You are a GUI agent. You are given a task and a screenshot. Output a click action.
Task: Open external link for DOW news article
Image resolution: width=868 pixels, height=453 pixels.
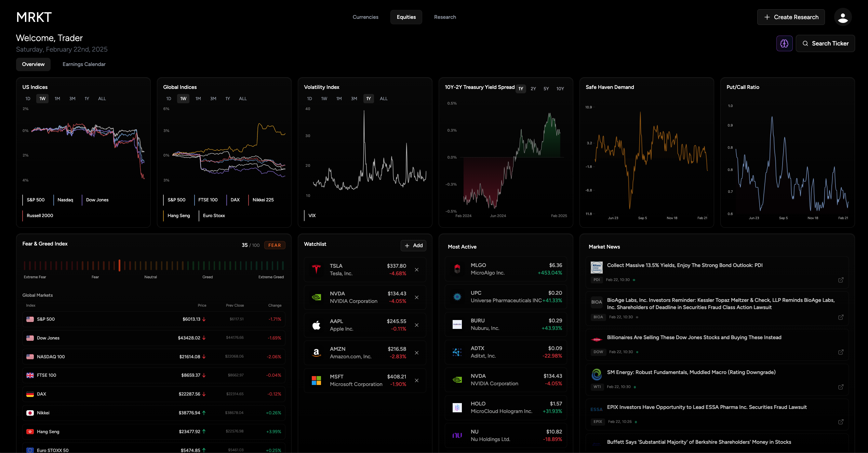click(841, 352)
